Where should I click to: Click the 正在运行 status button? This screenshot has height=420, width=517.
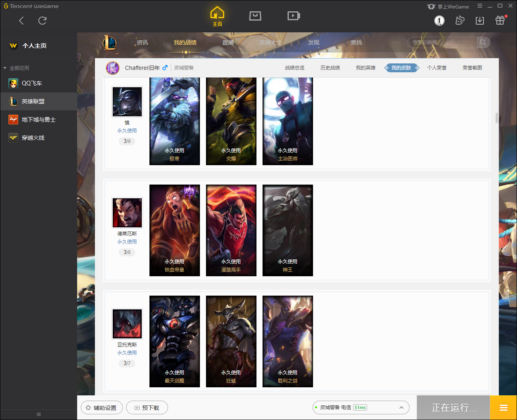(x=453, y=408)
